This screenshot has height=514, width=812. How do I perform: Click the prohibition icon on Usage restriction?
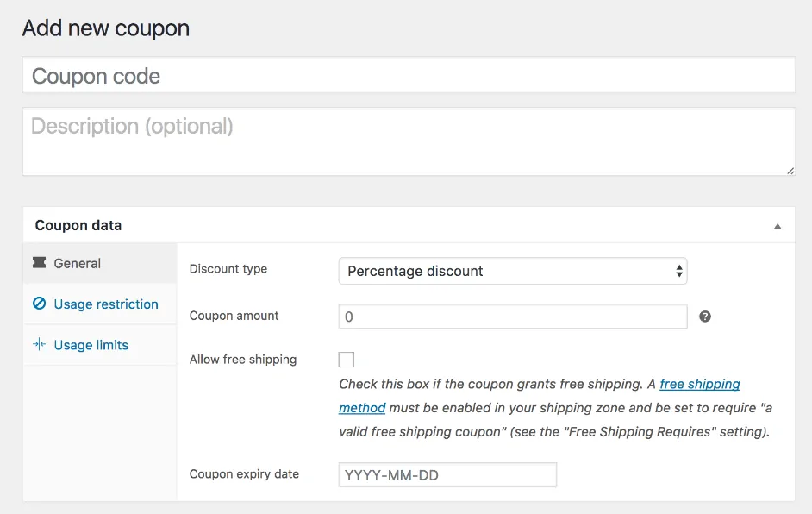coord(38,304)
